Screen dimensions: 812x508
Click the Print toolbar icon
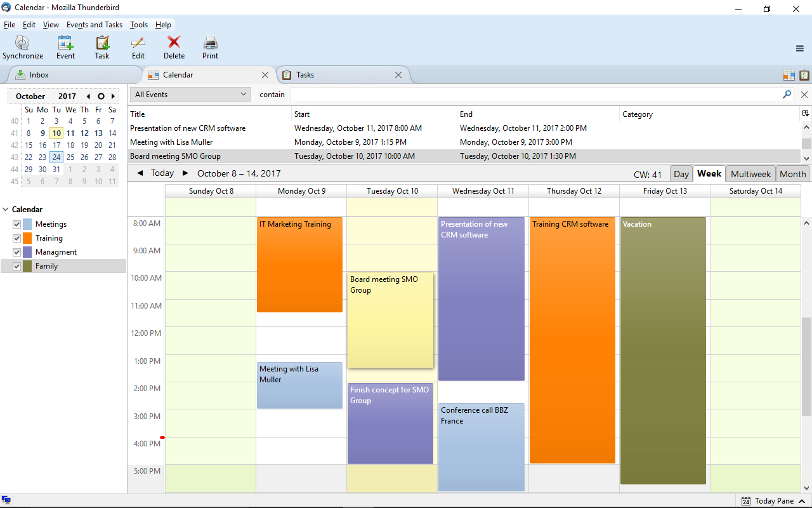pos(210,43)
